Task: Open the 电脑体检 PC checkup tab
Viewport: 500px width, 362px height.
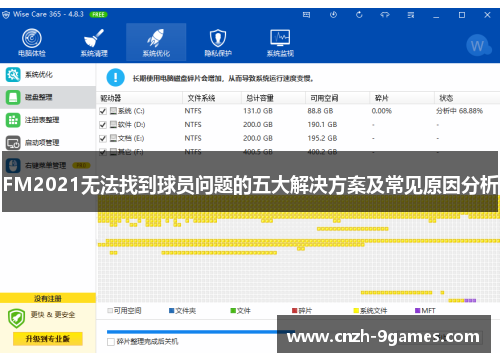Action: [32, 42]
